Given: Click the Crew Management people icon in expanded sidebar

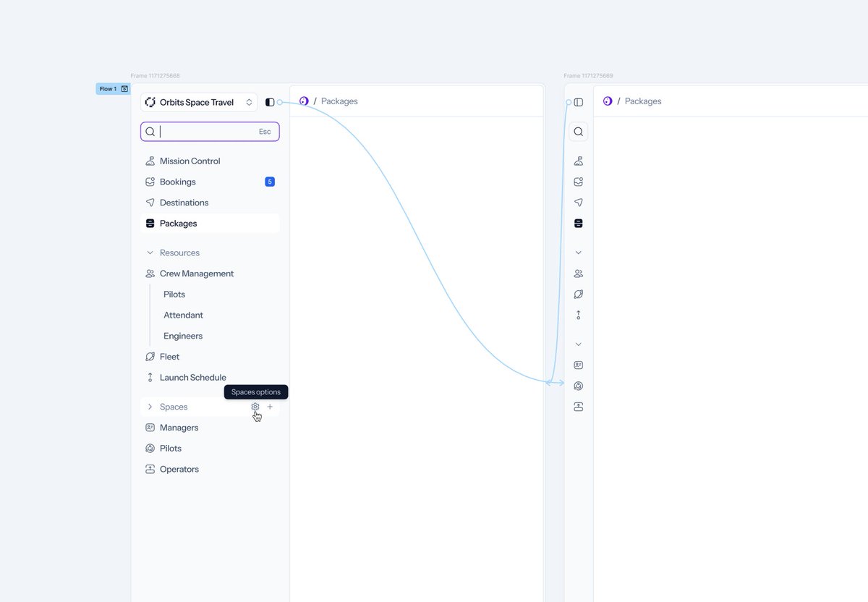Looking at the screenshot, I should (x=150, y=274).
